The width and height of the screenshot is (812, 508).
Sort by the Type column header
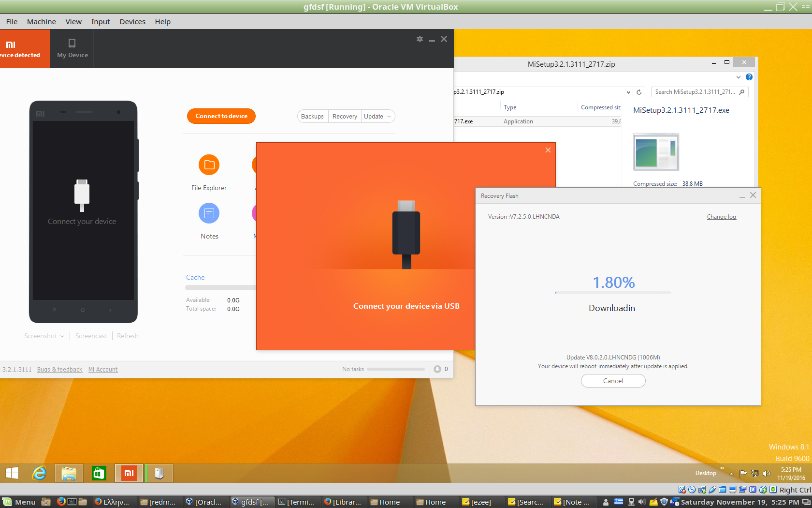510,107
